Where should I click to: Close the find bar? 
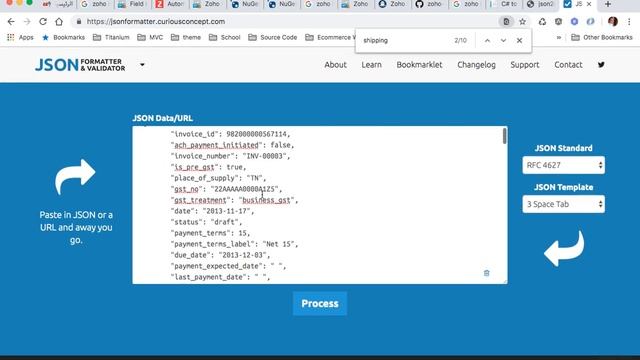[519, 40]
